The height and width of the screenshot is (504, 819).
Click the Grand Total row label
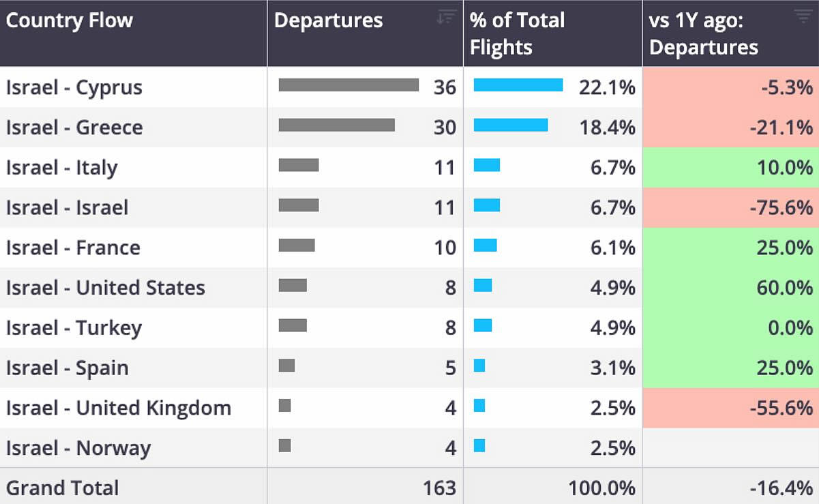pos(63,488)
